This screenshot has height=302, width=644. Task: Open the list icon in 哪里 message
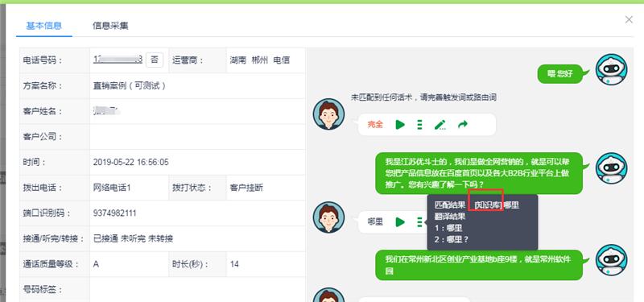(x=419, y=222)
